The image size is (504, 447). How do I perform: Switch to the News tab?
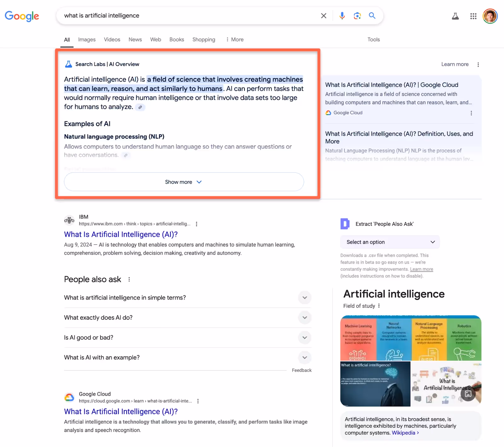[135, 39]
